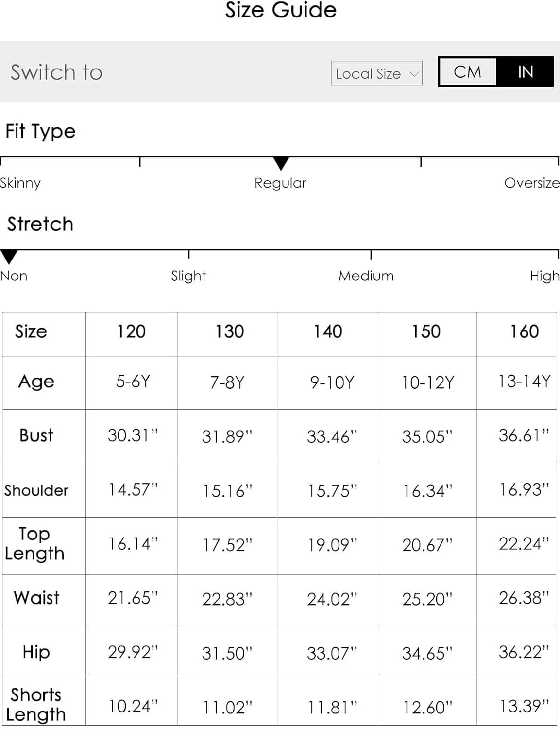Screen dimensions: 560x729
Task: Click the Size Guide title
Action: click(281, 10)
